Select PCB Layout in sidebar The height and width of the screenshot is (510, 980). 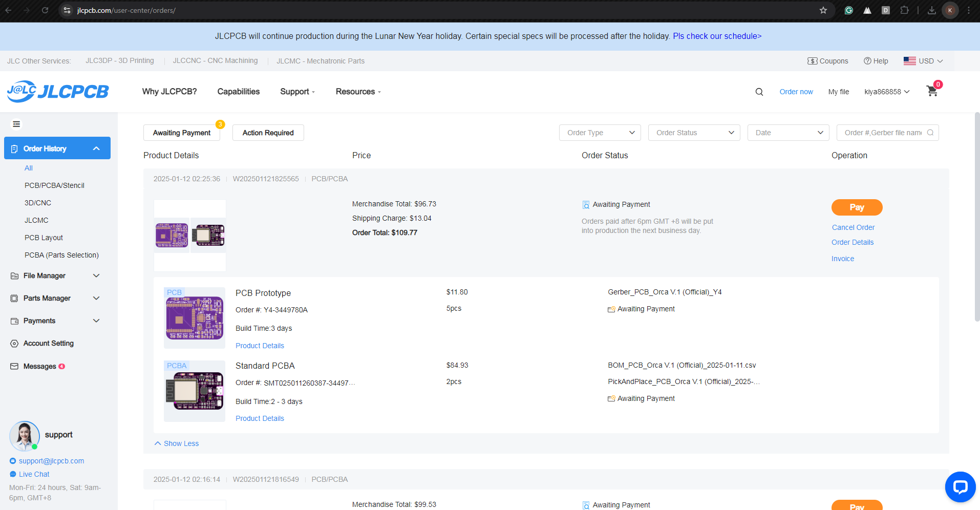[44, 238]
